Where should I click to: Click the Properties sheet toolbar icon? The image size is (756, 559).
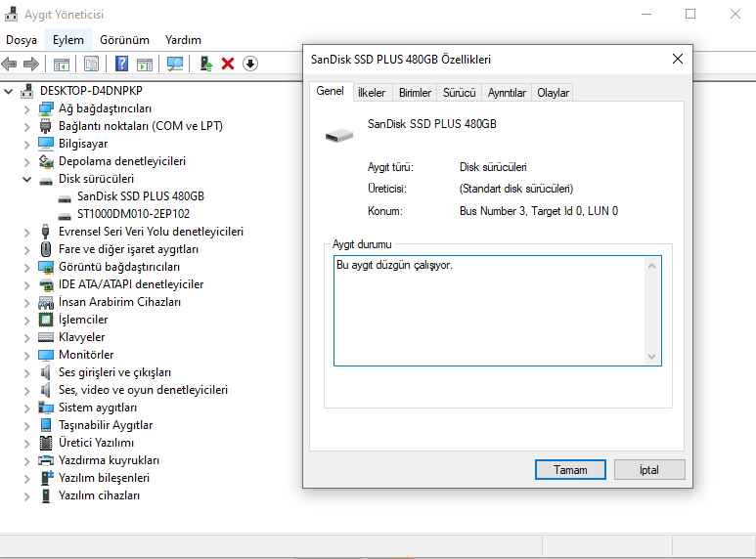click(x=91, y=64)
